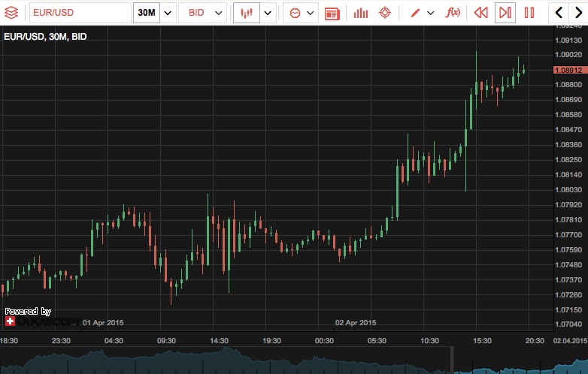Choose the candlestick chart type icon
Viewport: 588px width, 374px height.
247,13
